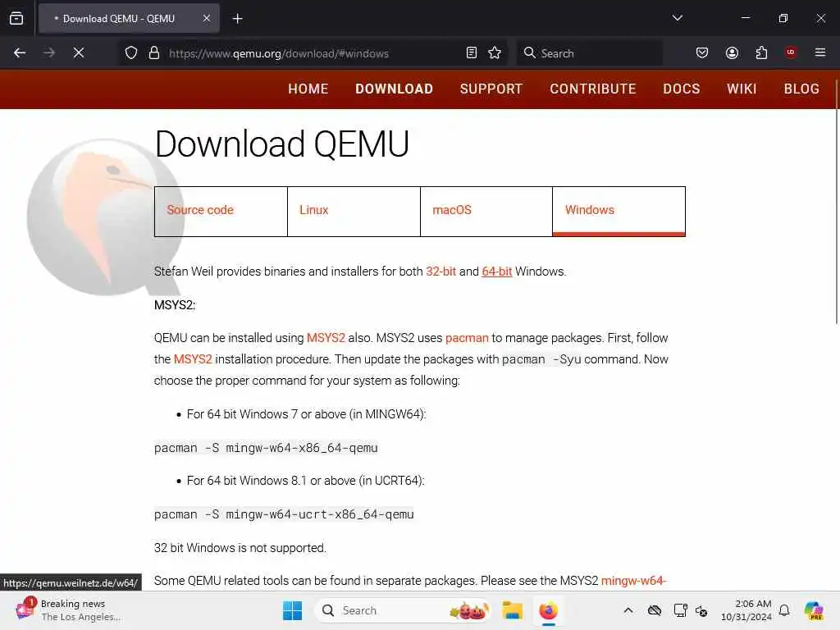This screenshot has height=630, width=840.
Task: View site security padlock info
Action: point(154,52)
